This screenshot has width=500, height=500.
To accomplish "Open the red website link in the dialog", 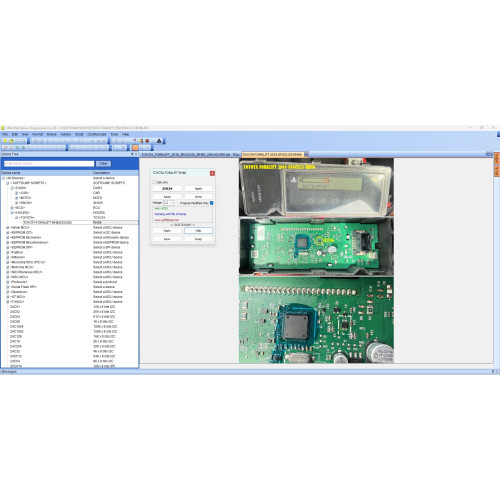I will [167, 220].
